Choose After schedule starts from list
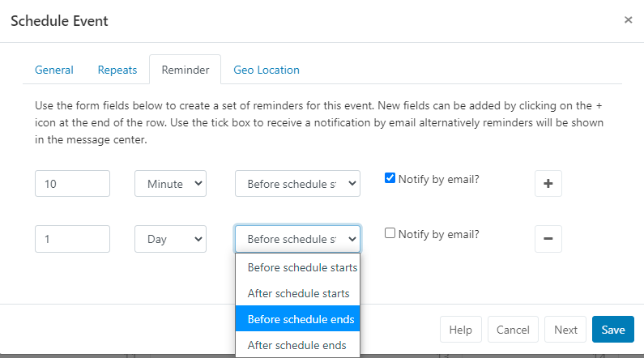The height and width of the screenshot is (358, 644). pyautogui.click(x=297, y=293)
